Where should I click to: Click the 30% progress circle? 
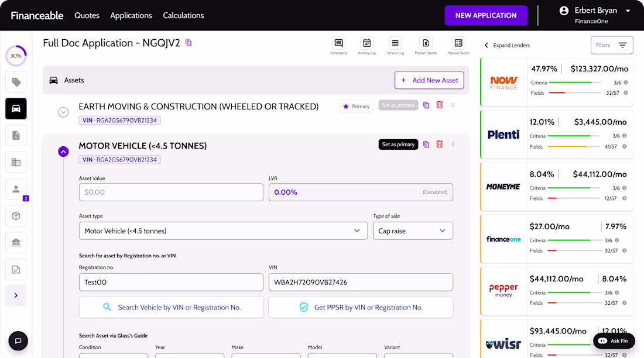pos(16,56)
